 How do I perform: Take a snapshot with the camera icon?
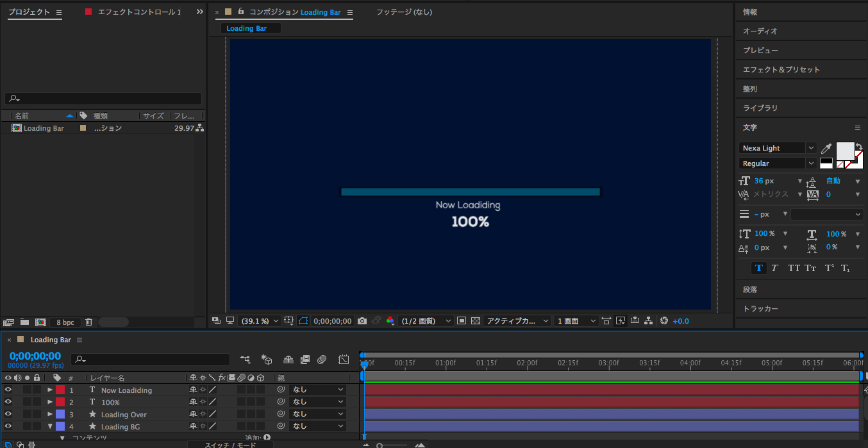point(362,321)
